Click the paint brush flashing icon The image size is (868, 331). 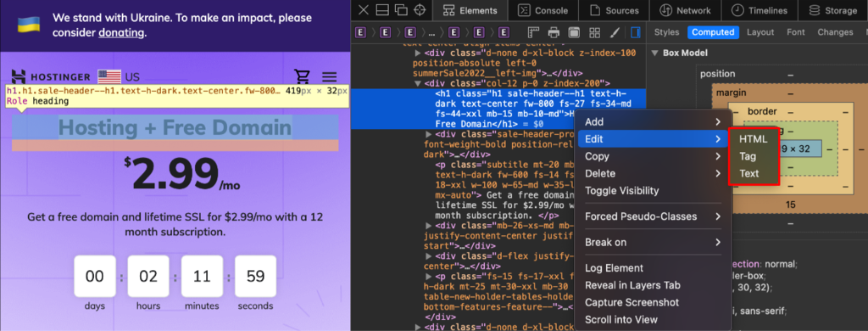[615, 32]
